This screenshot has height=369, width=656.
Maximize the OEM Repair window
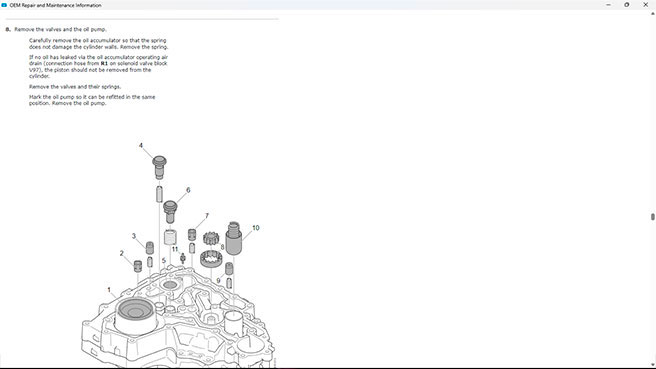tap(627, 5)
